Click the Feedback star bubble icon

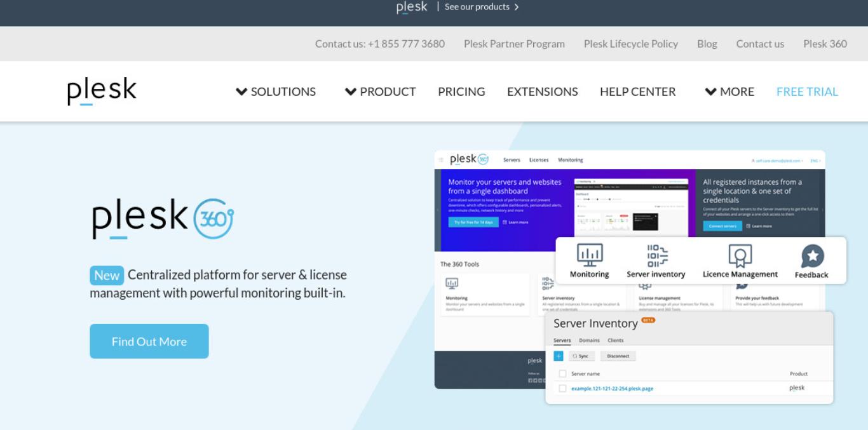[x=812, y=256]
